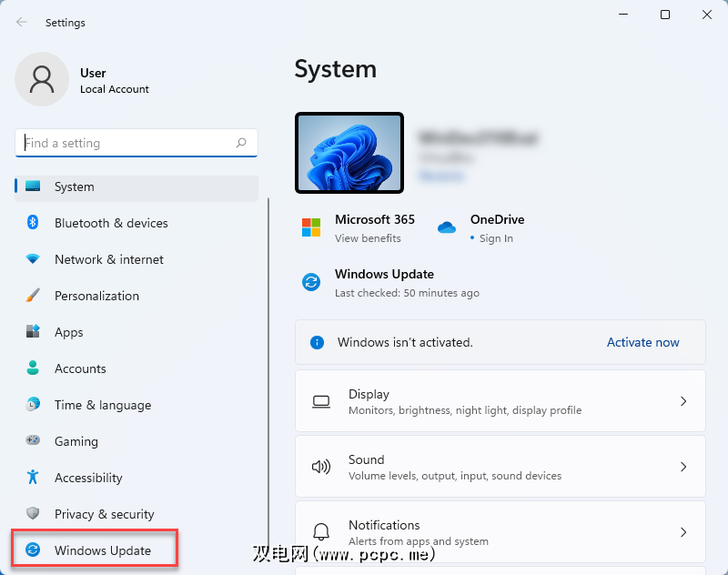Click the Accessibility figure icon

click(x=33, y=477)
